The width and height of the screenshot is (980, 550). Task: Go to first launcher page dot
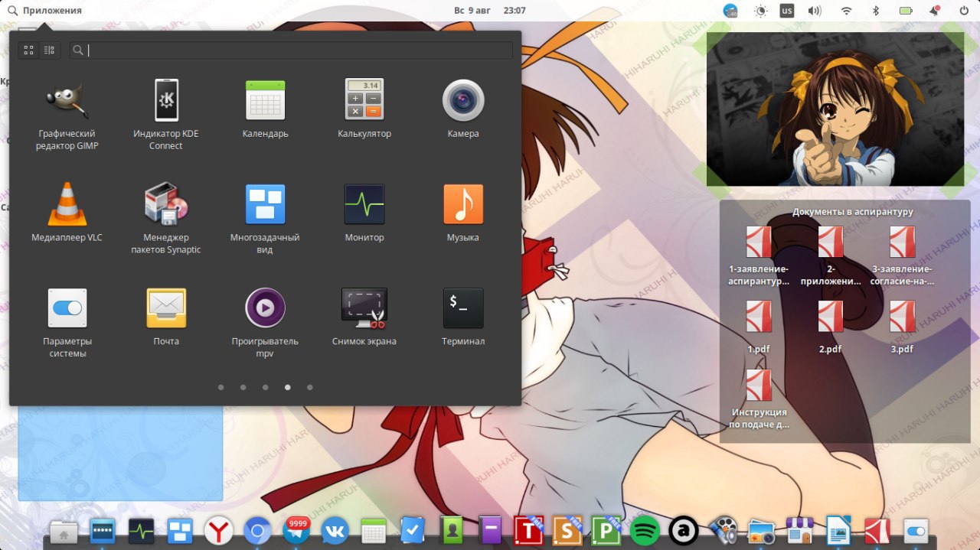tap(220, 387)
